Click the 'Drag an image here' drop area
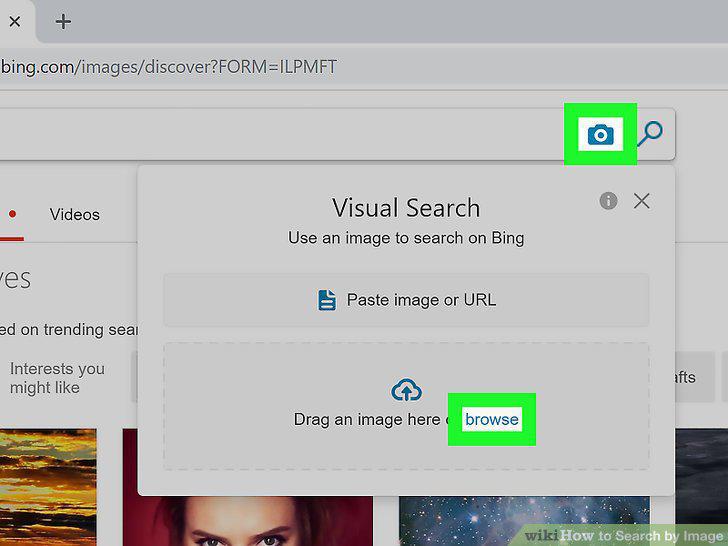Viewport: 728px width, 546px height. point(406,406)
